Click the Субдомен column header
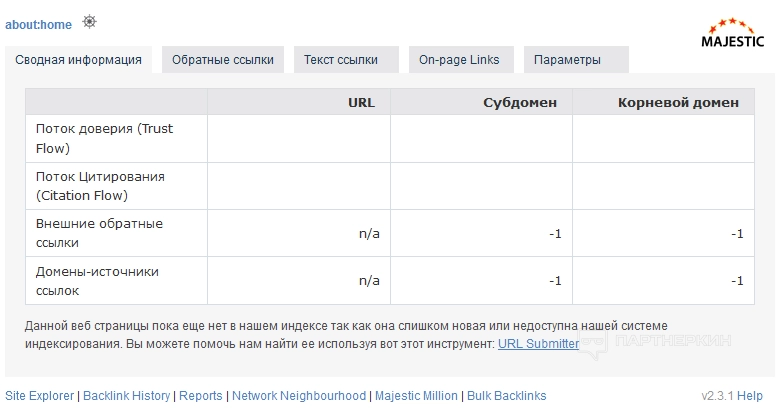Image resolution: width=782 pixels, height=412 pixels. pyautogui.click(x=520, y=102)
